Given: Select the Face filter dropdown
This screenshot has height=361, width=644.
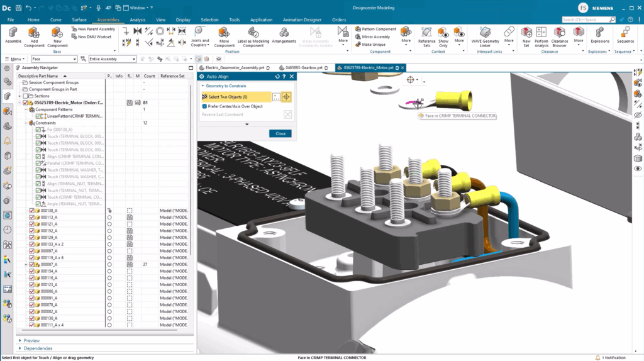Looking at the screenshot, I should click(53, 59).
